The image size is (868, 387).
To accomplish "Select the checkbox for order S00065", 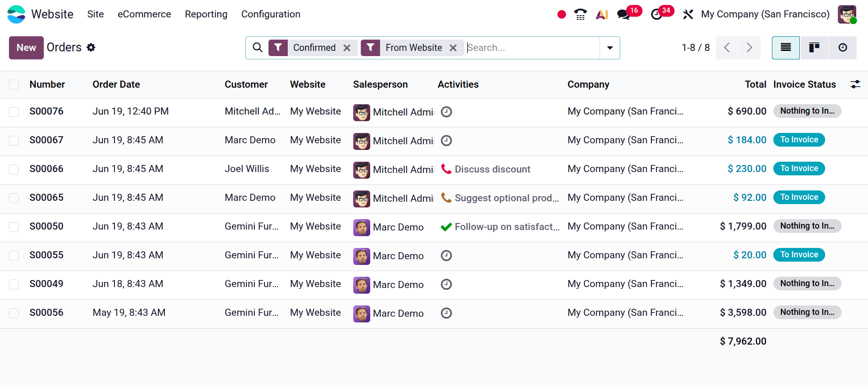I will [14, 198].
